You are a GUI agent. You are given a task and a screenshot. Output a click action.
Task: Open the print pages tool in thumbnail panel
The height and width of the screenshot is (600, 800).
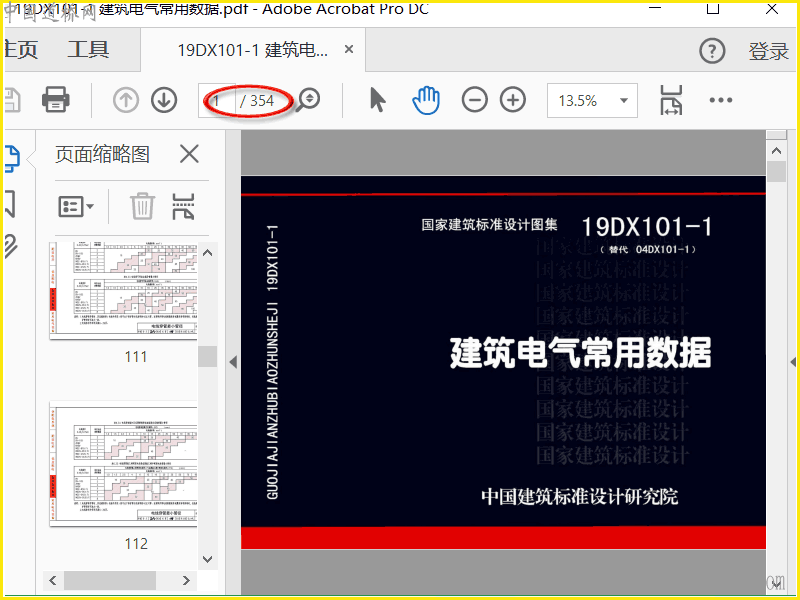click(183, 206)
